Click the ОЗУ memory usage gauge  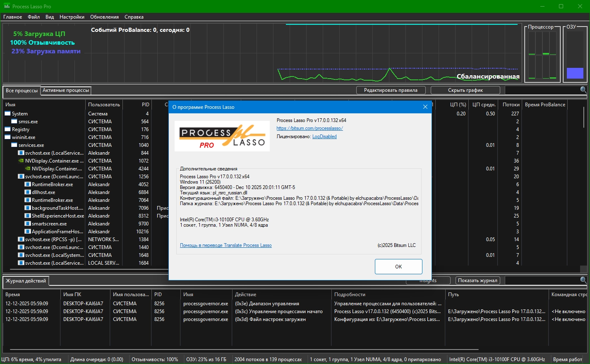(x=575, y=55)
